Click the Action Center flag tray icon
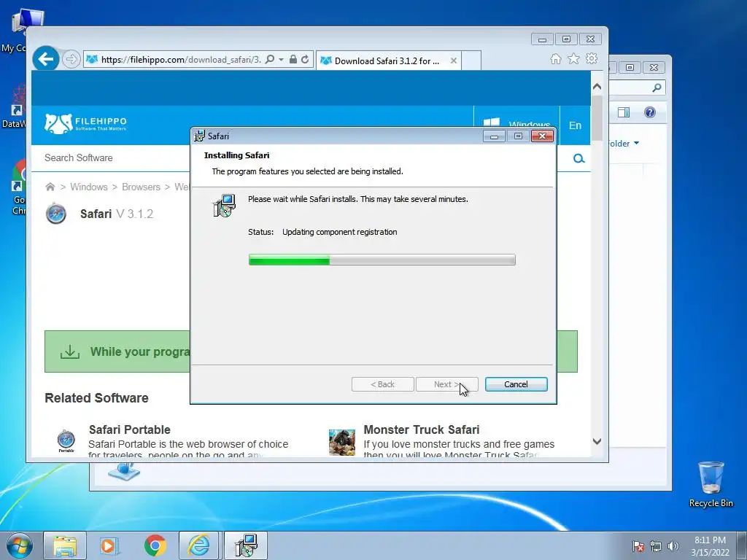 click(x=638, y=546)
